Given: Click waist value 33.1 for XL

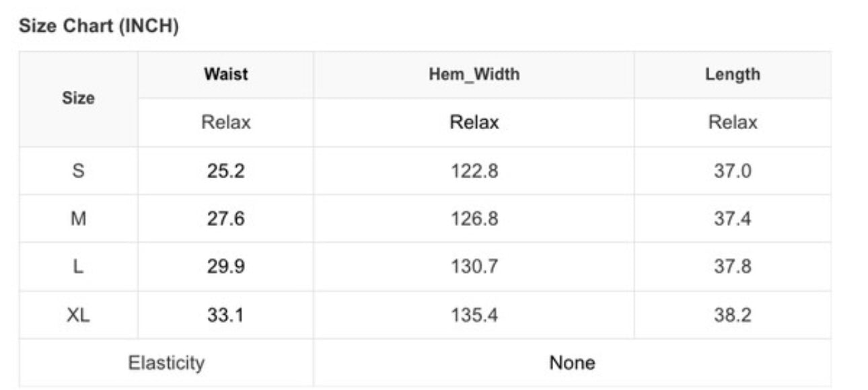Looking at the screenshot, I should click(225, 315).
